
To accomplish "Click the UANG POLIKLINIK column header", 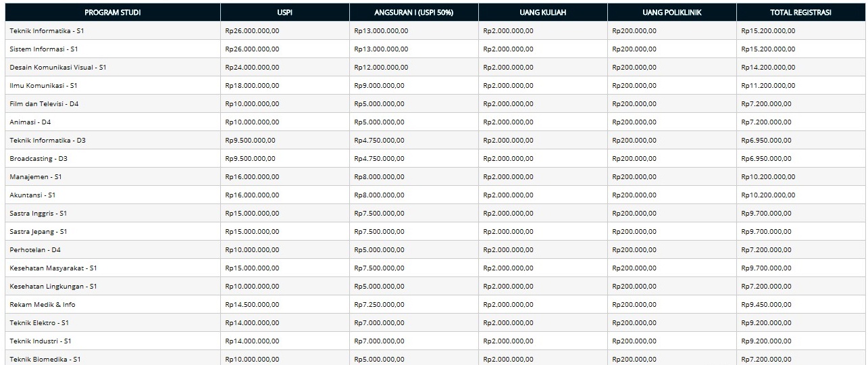I will tap(671, 12).
